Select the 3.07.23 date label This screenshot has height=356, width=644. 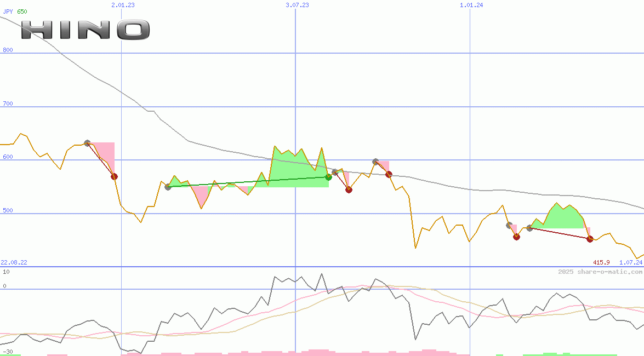coord(298,5)
